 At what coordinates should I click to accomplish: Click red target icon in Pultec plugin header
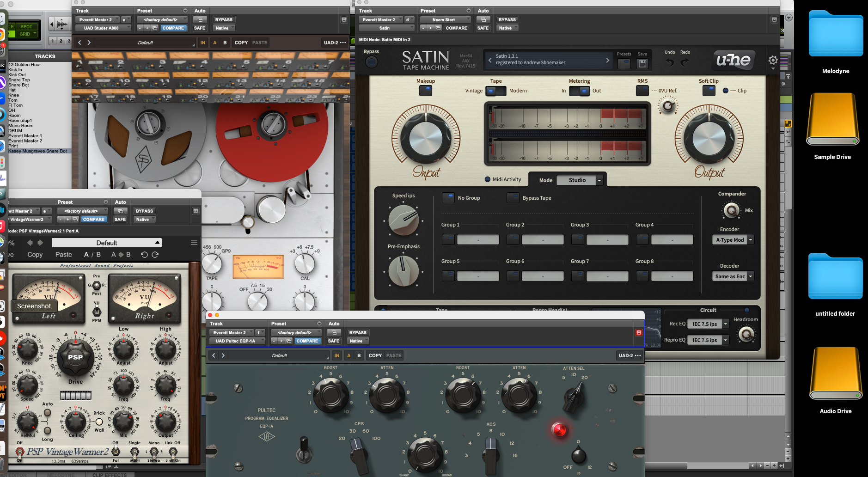(x=639, y=332)
